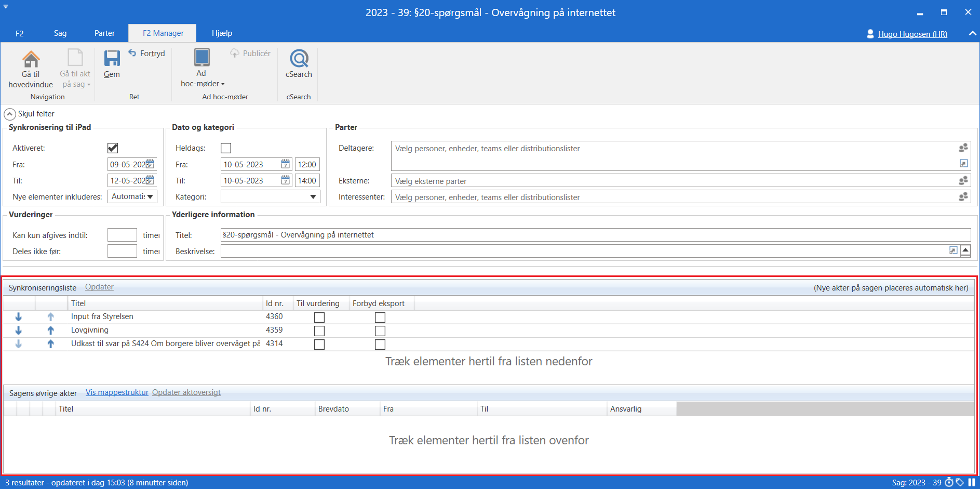This screenshot has width=980, height=489.
Task: Switch to the Sag ribbon tab
Action: click(x=60, y=33)
